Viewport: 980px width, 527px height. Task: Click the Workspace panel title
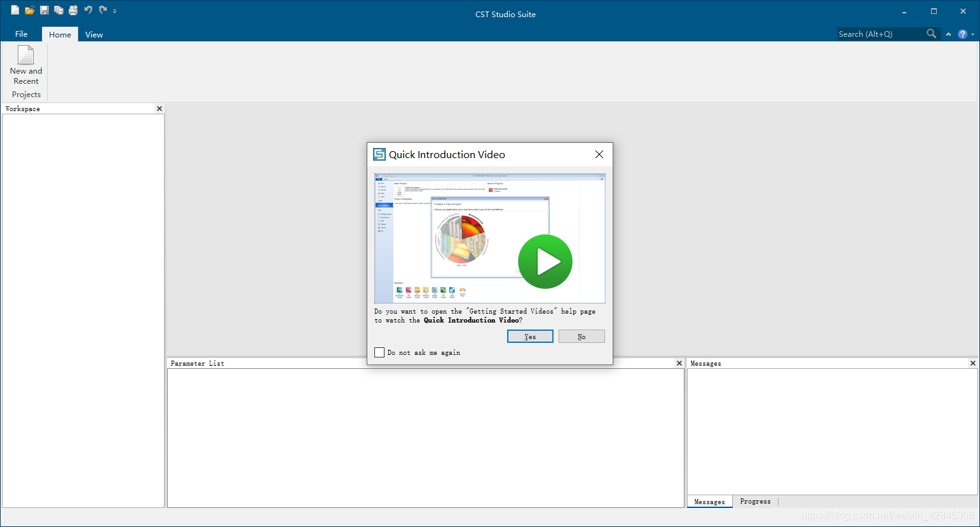tap(23, 109)
